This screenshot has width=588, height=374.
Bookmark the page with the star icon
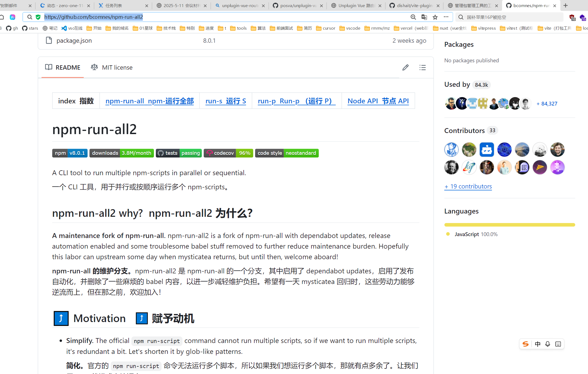435,17
